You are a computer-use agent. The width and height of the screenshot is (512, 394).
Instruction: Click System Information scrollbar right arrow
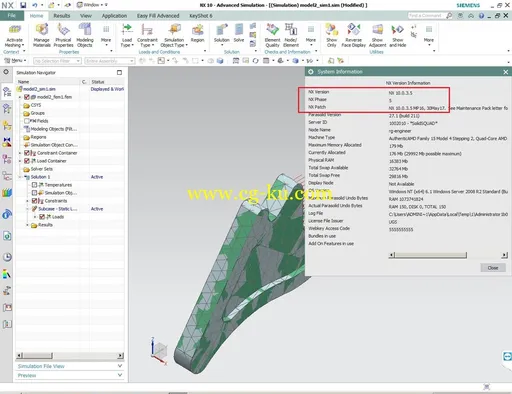pyautogui.click(x=504, y=255)
